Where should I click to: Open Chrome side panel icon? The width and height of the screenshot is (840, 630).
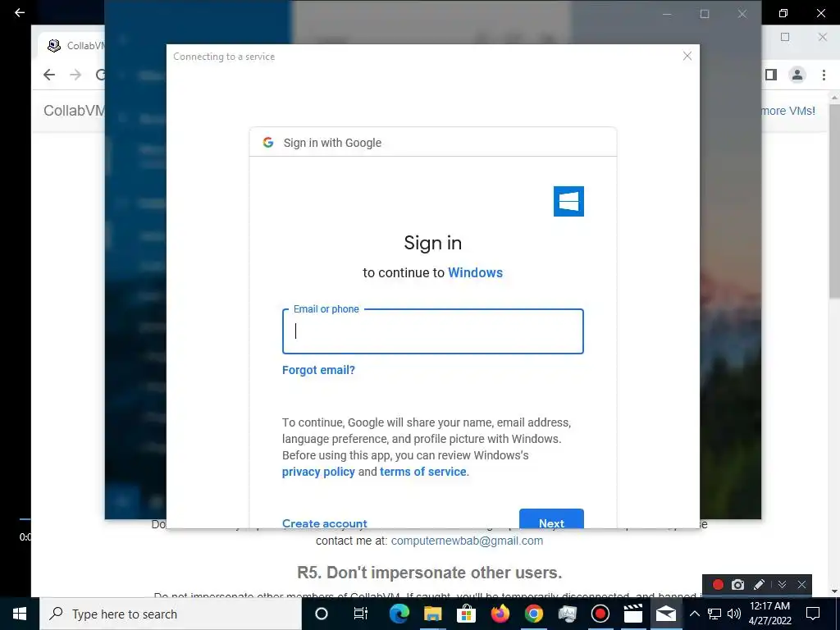(x=771, y=75)
